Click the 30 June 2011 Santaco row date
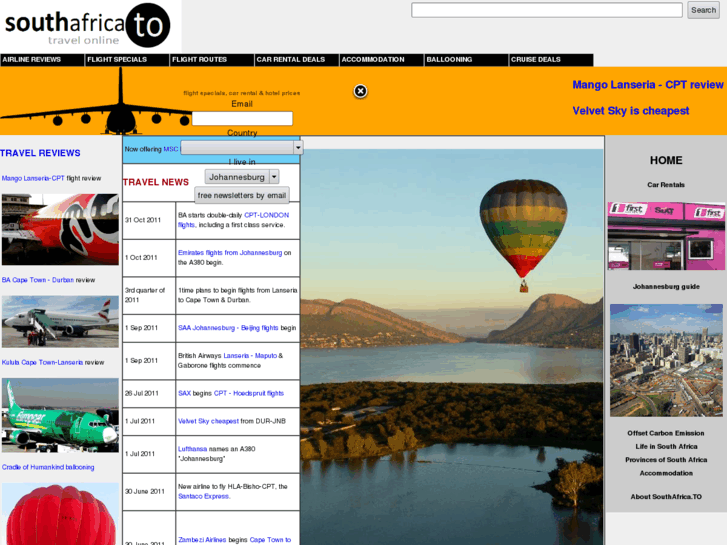 tap(149, 492)
